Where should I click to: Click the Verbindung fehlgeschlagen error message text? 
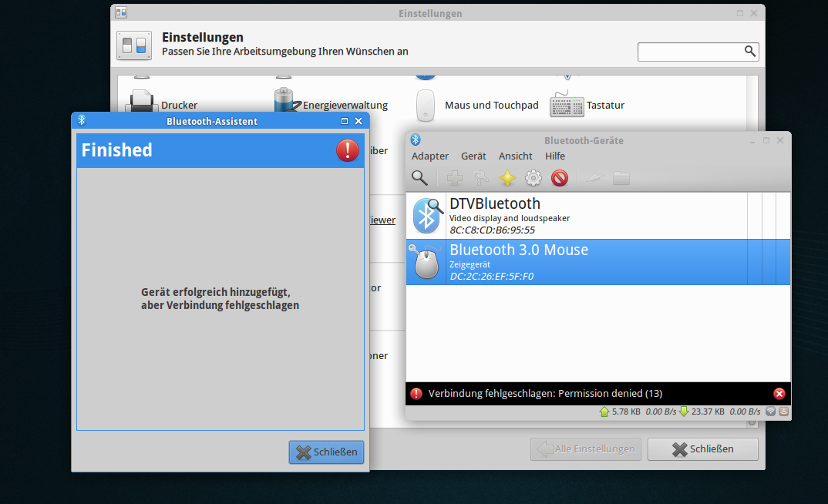(546, 394)
